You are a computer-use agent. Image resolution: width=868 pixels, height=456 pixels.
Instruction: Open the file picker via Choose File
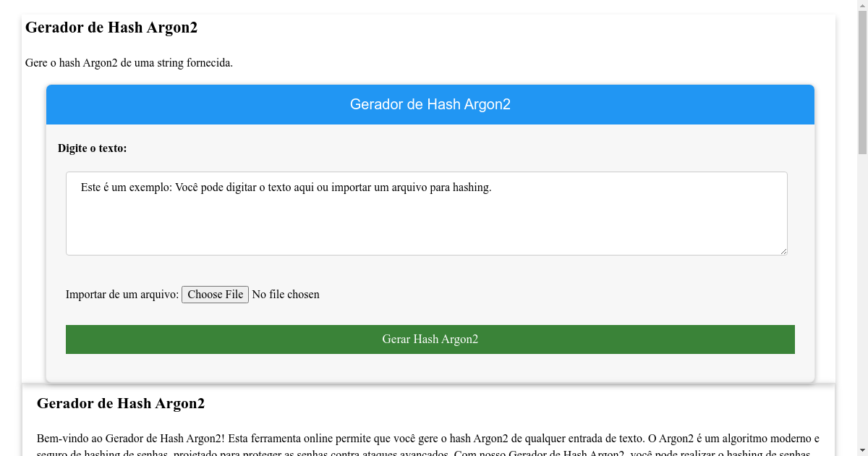215,294
